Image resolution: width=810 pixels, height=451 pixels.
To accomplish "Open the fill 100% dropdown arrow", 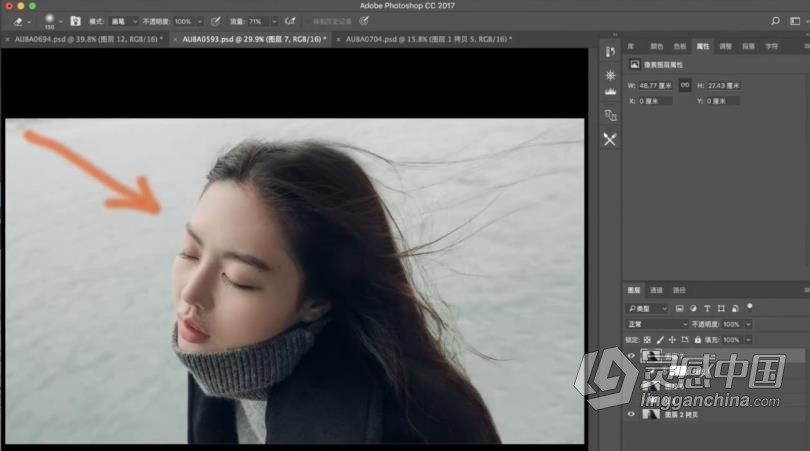I will 748,340.
